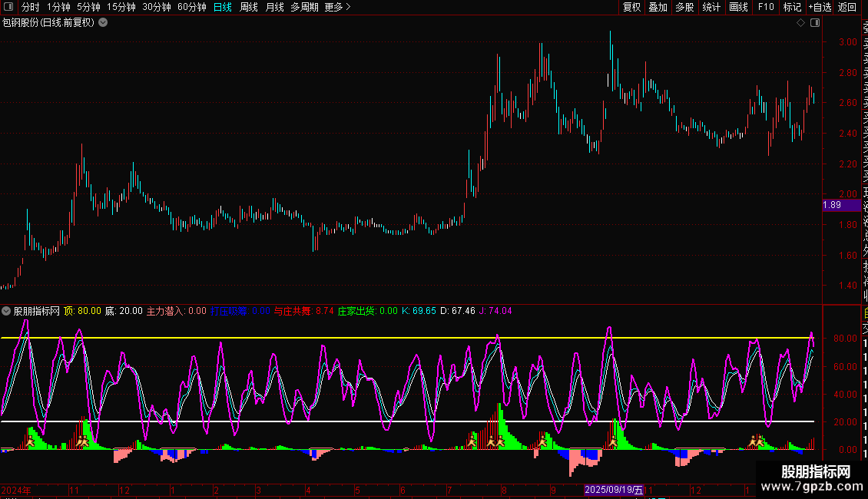Click the 顶: 80.00 indicator value
868x499 pixels.
(x=82, y=311)
